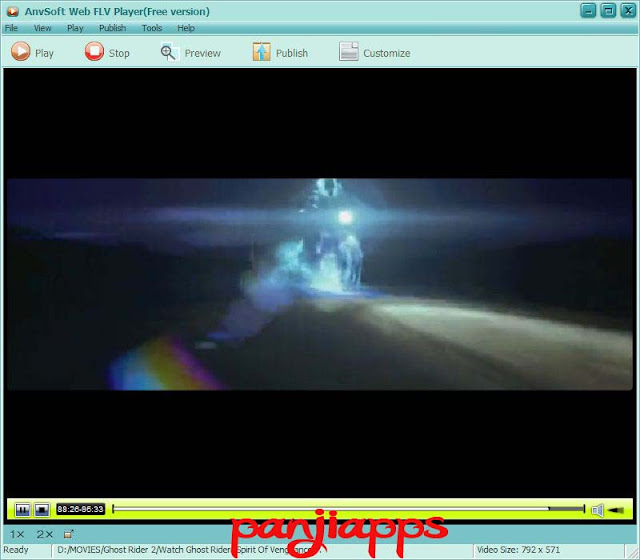Mute audio with the speaker icon
This screenshot has height=560, width=640.
(x=597, y=510)
